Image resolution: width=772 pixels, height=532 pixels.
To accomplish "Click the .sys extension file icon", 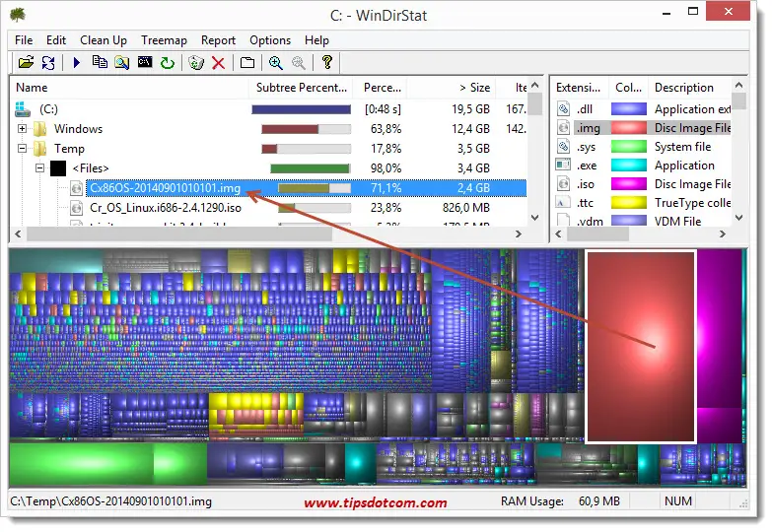I will tap(563, 146).
